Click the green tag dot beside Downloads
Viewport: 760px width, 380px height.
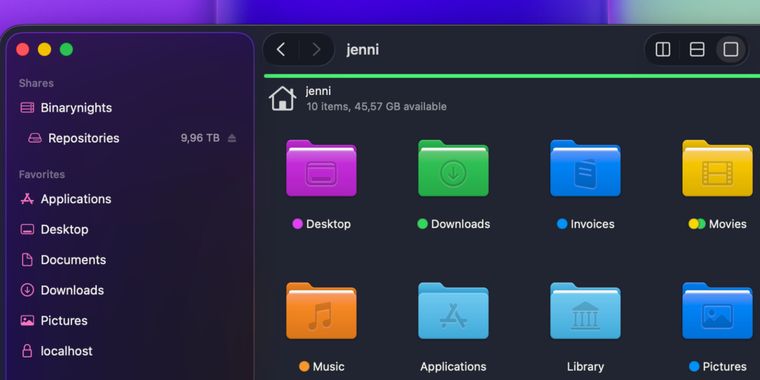click(x=423, y=224)
